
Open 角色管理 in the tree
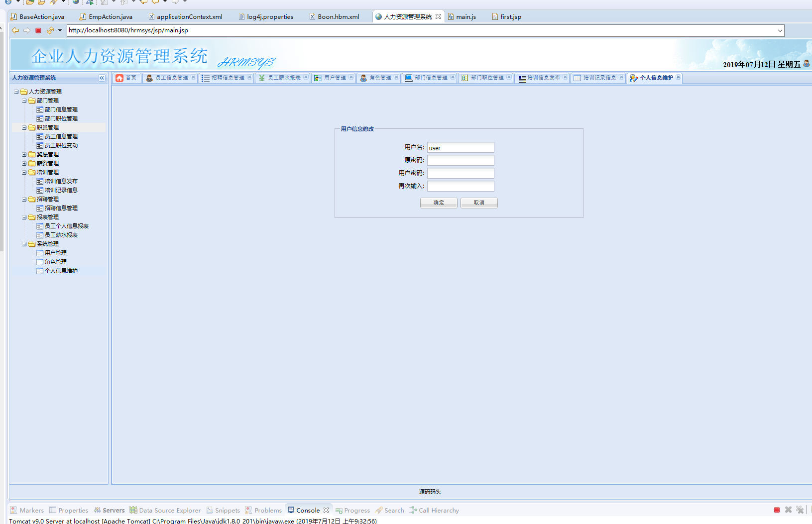(x=56, y=262)
